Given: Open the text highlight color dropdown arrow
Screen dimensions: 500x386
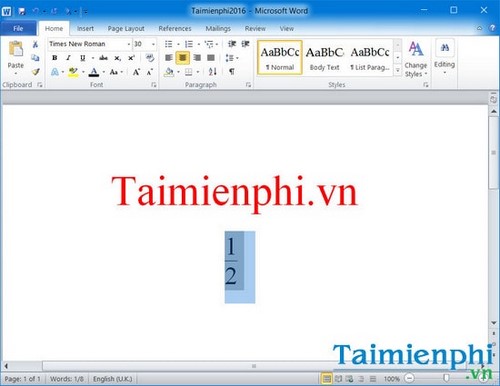Looking at the screenshot, I should click(83, 72).
